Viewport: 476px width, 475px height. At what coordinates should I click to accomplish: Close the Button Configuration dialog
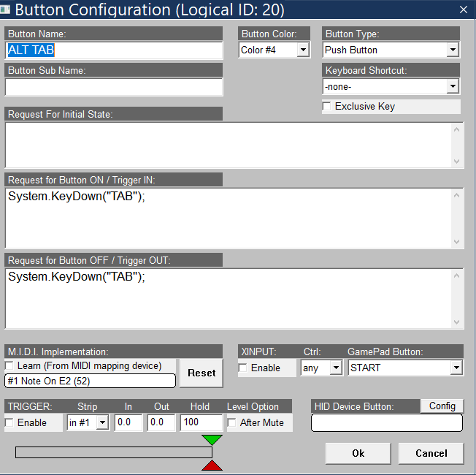pos(464,9)
